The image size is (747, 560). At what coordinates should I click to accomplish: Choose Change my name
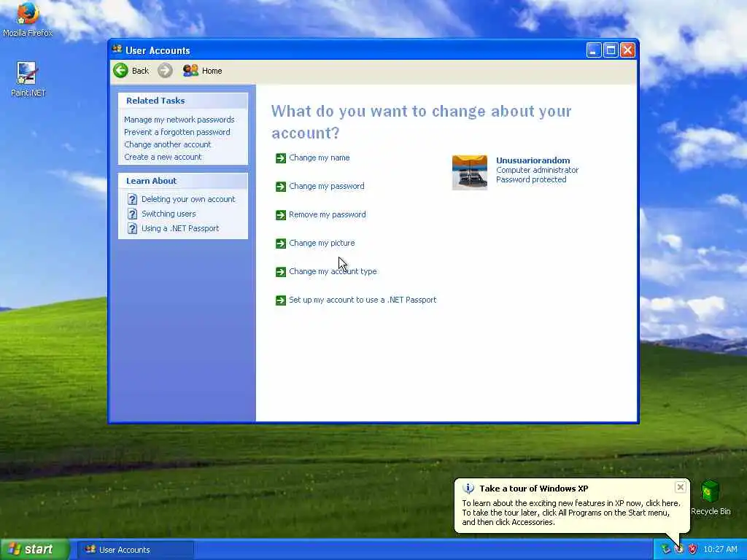[320, 157]
